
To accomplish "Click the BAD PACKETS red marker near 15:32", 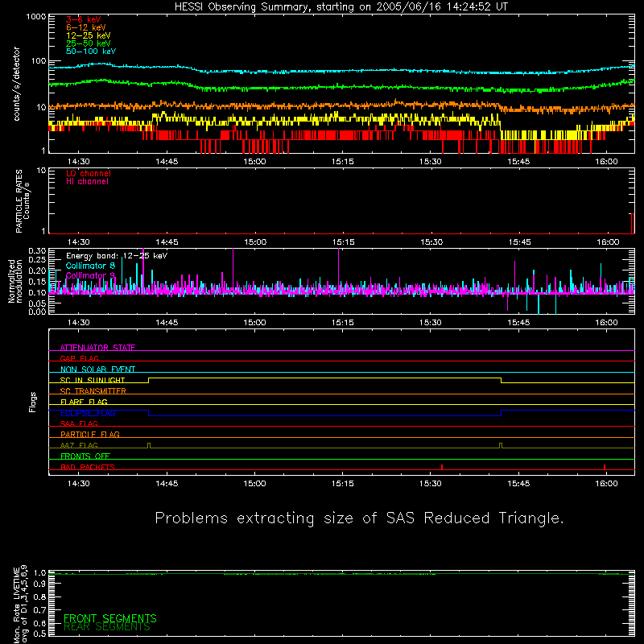I will tap(442, 467).
